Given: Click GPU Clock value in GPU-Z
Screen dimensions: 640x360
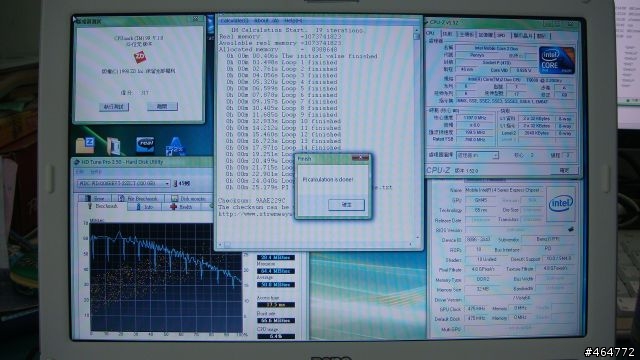Looking at the screenshot, I should click(476, 309).
